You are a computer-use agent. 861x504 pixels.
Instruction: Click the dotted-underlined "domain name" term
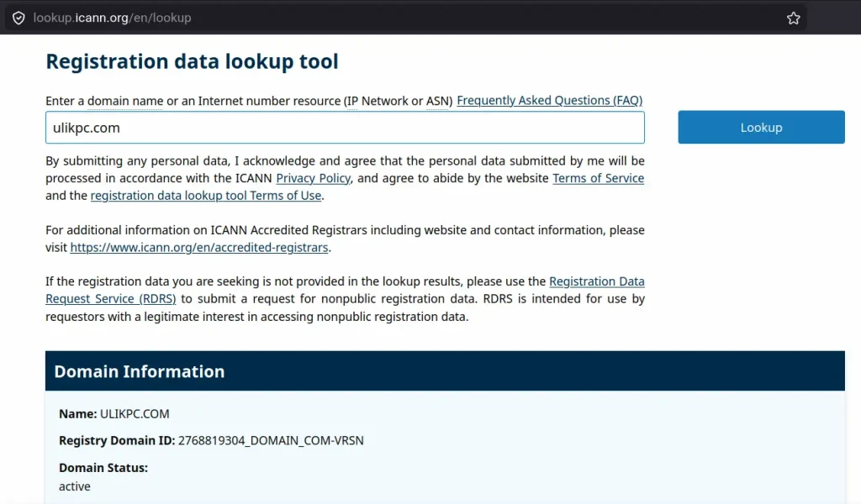tap(125, 101)
